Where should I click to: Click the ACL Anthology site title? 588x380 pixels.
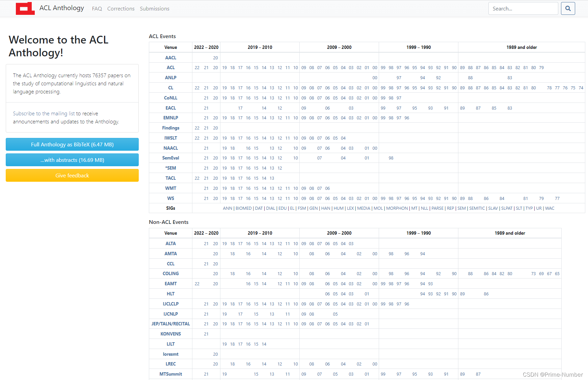[x=62, y=8]
